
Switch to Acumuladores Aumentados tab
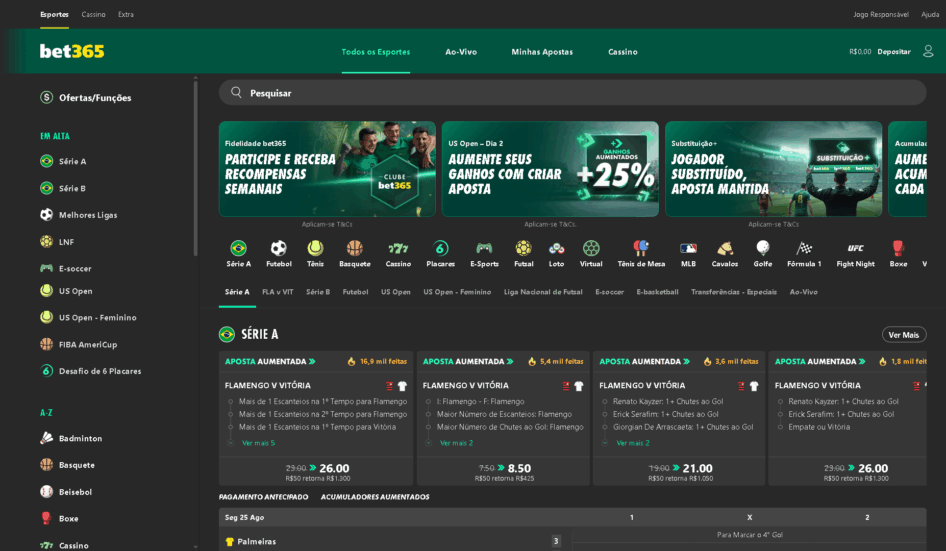pos(375,497)
